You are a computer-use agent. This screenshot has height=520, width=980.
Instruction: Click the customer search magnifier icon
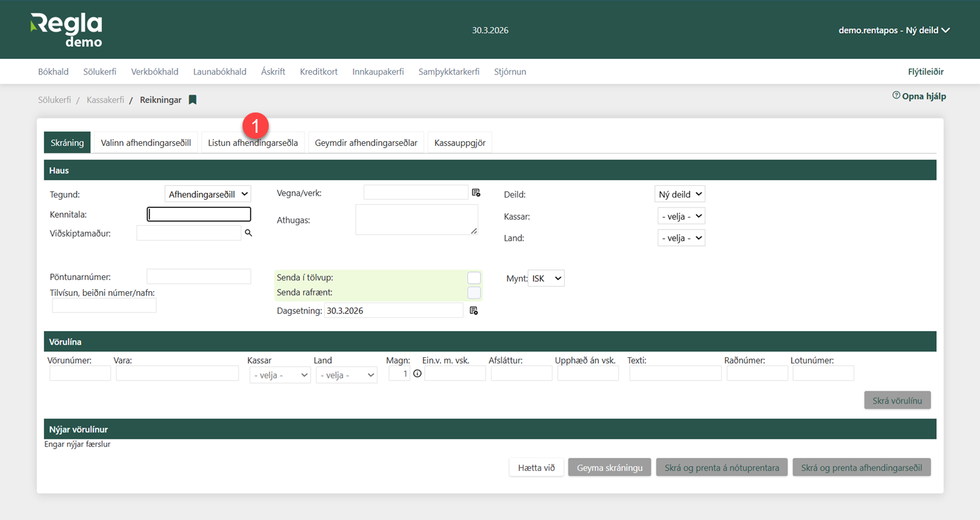[248, 233]
